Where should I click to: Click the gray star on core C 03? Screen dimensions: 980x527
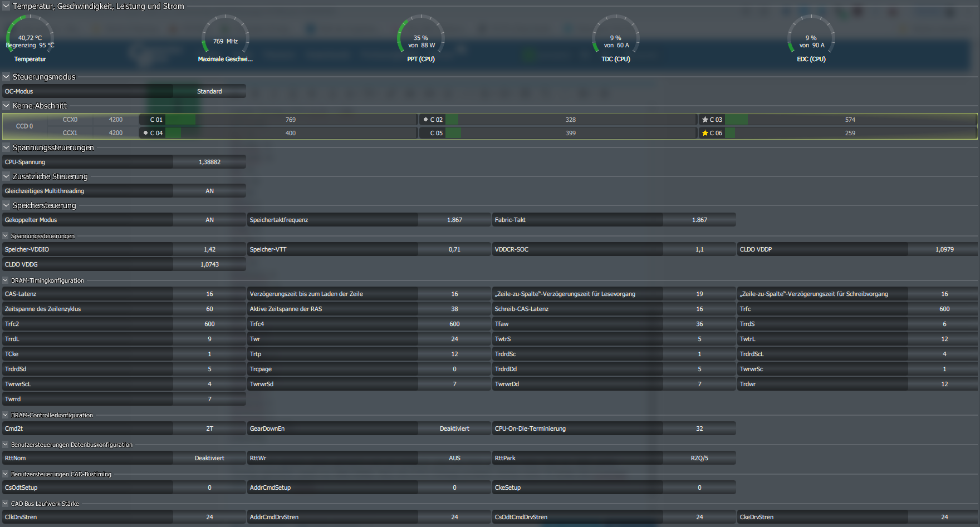pos(705,120)
